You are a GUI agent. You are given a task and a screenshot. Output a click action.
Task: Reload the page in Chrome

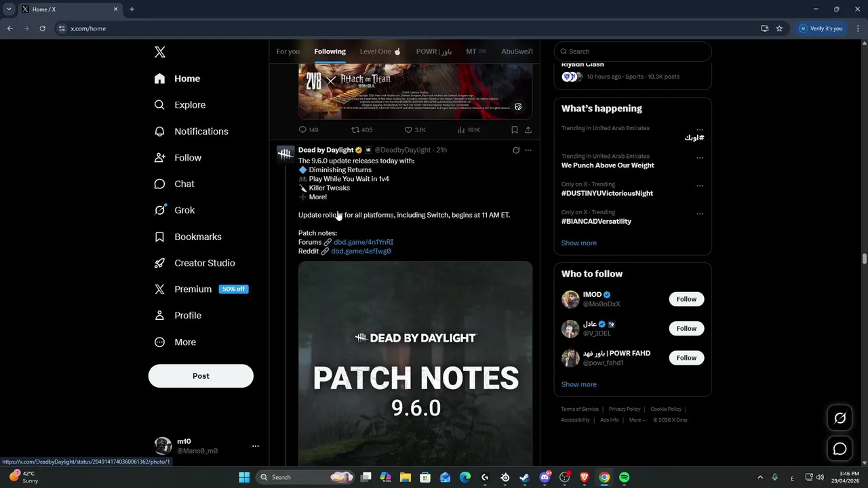[43, 28]
